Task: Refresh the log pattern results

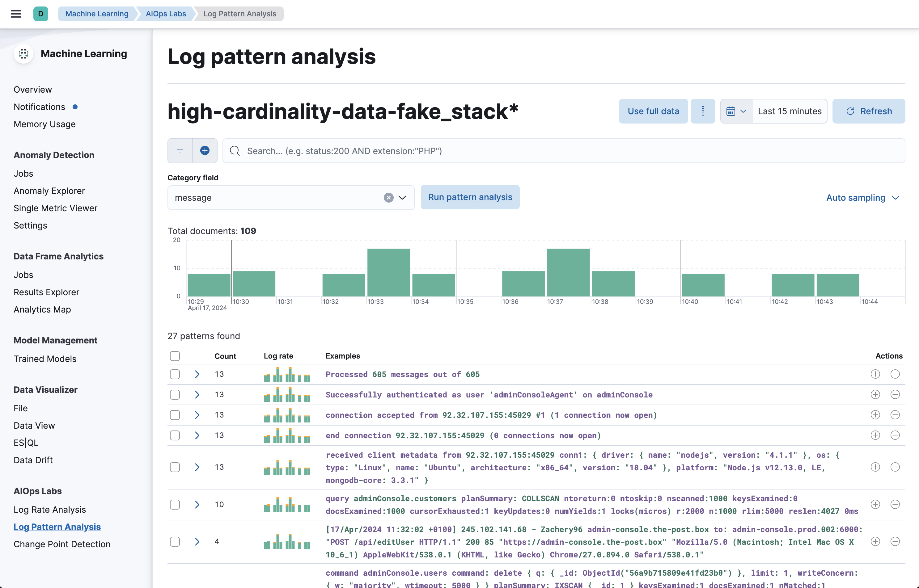Action: (x=869, y=111)
